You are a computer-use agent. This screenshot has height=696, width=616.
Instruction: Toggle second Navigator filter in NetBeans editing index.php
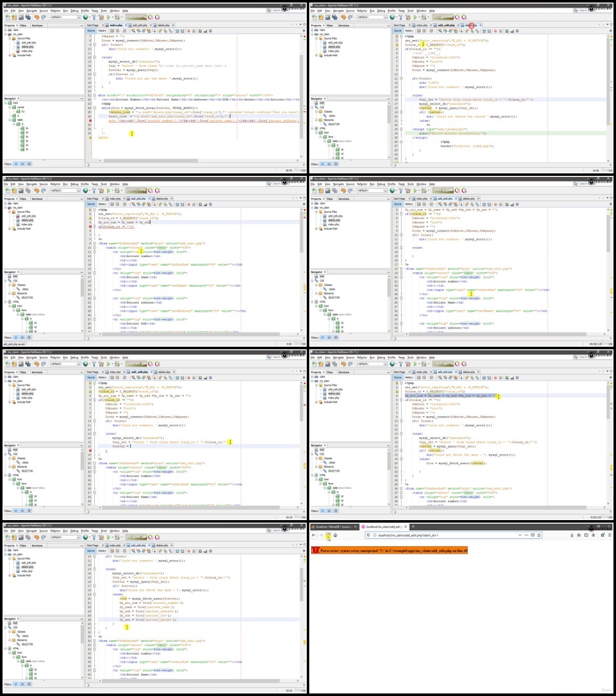[22, 164]
